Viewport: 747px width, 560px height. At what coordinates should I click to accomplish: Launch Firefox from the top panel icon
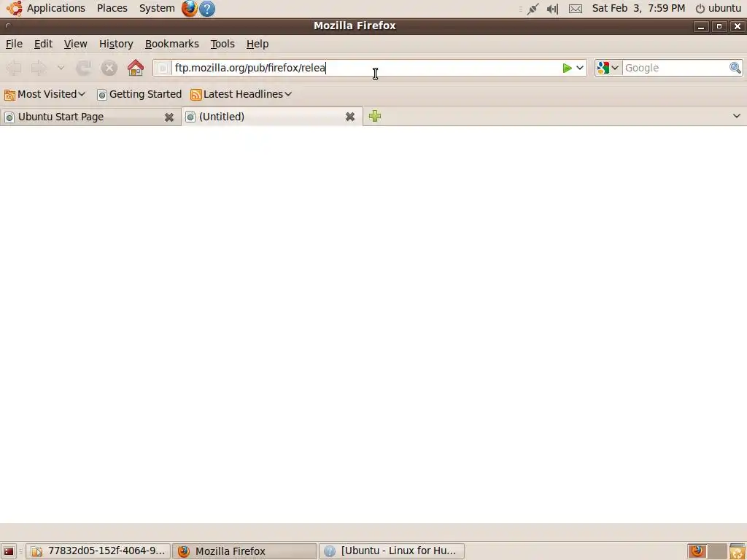pyautogui.click(x=189, y=8)
